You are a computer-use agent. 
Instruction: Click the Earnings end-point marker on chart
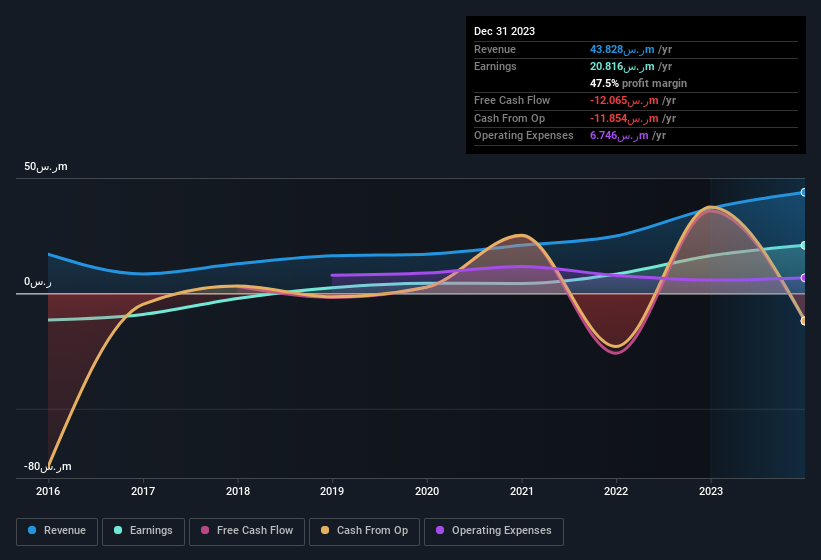click(x=804, y=245)
